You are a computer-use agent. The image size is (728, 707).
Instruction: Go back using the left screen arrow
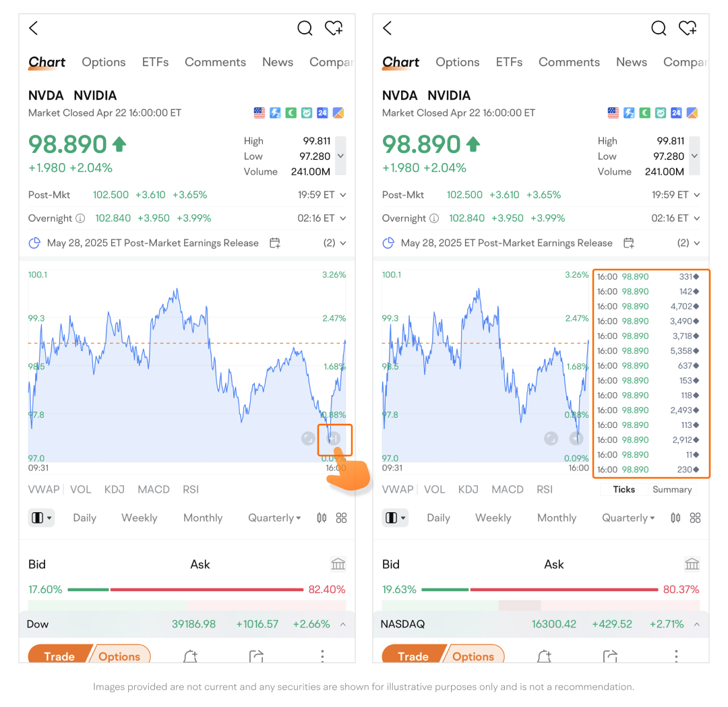click(34, 28)
